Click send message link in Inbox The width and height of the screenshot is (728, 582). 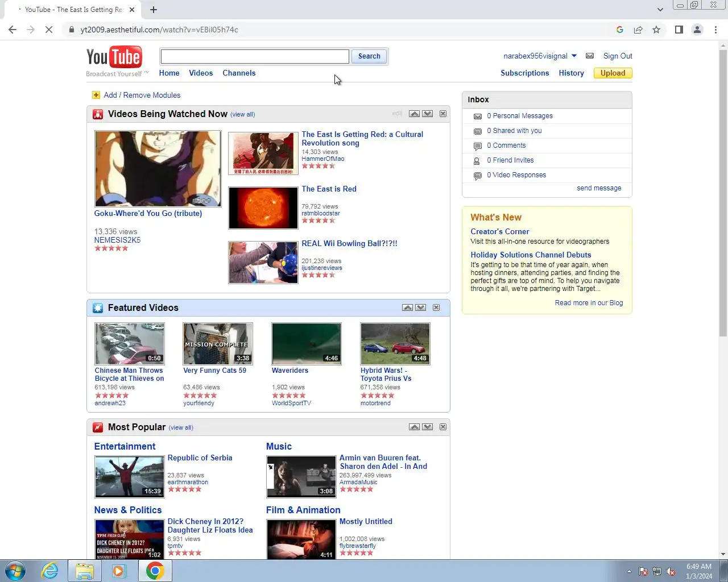[x=599, y=188]
